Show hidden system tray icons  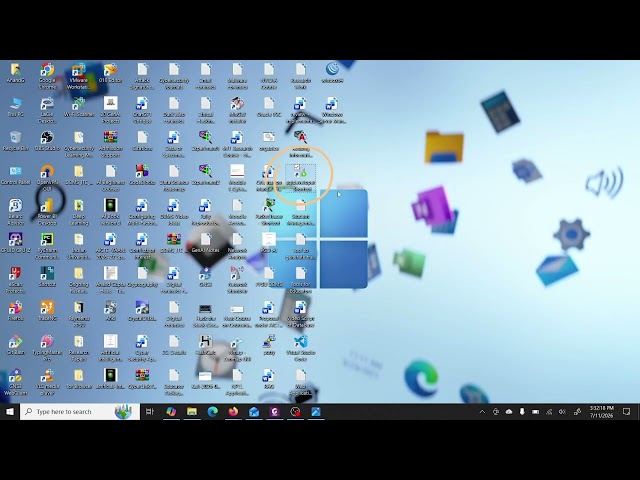click(482, 412)
